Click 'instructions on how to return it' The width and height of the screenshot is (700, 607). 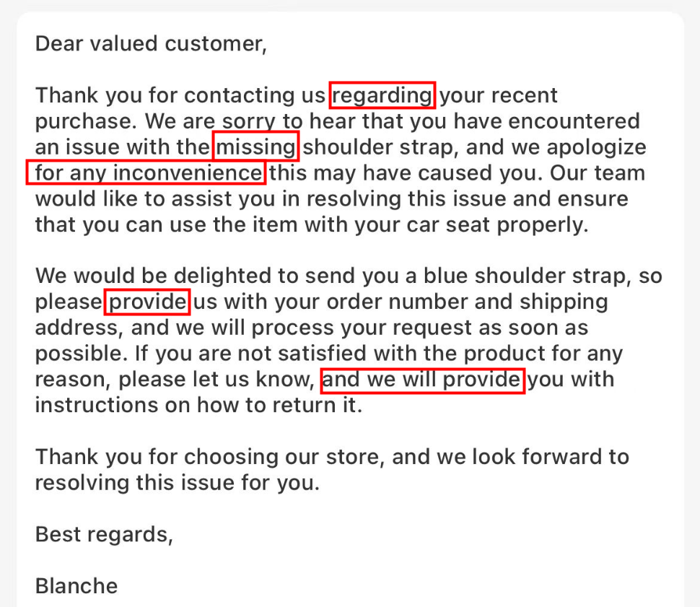(x=198, y=405)
